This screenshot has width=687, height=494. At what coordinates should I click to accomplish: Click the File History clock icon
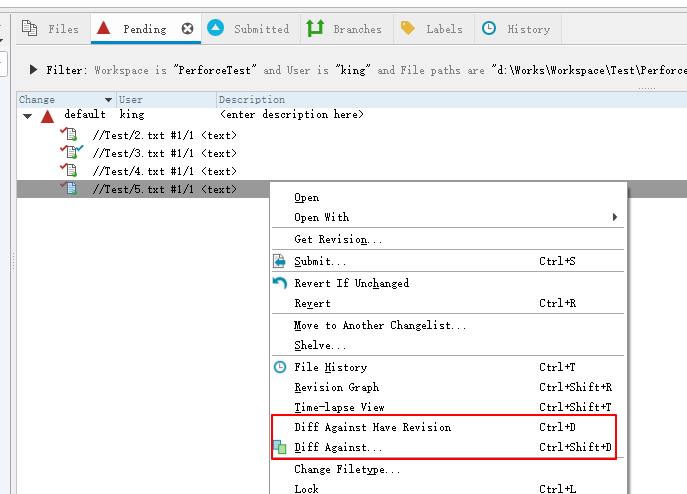[280, 367]
